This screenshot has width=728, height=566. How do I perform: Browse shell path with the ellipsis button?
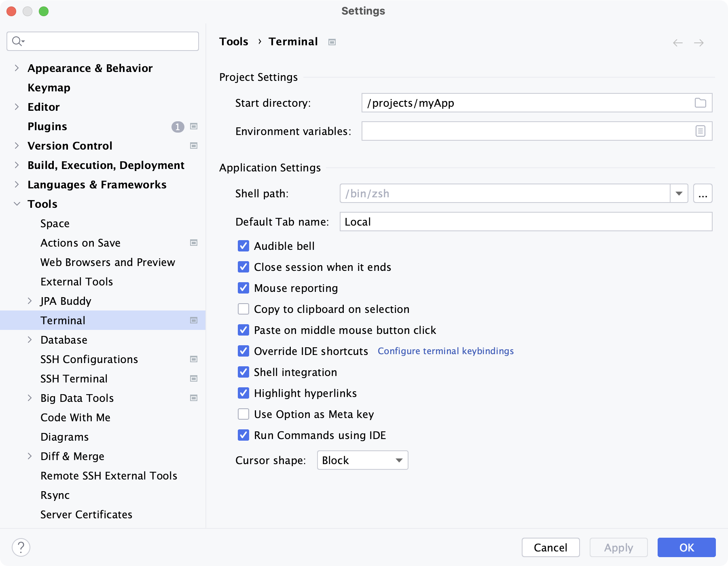pyautogui.click(x=703, y=193)
